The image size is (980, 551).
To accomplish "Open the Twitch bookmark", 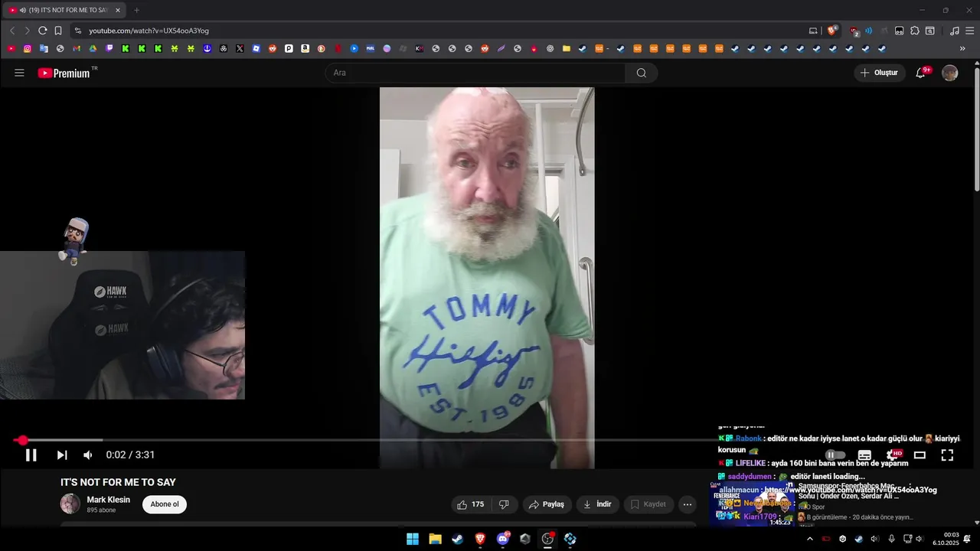I will [109, 48].
